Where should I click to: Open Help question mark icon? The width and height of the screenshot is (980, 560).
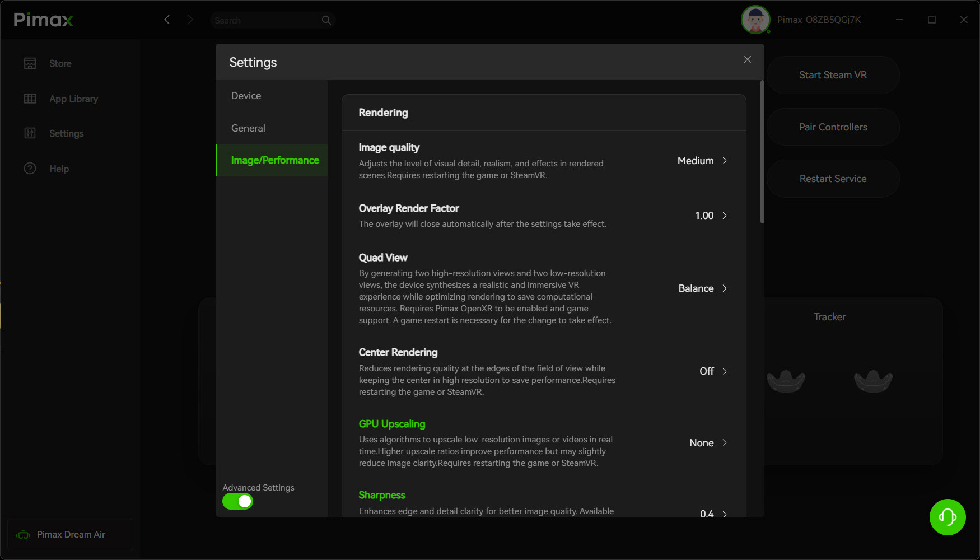click(30, 169)
